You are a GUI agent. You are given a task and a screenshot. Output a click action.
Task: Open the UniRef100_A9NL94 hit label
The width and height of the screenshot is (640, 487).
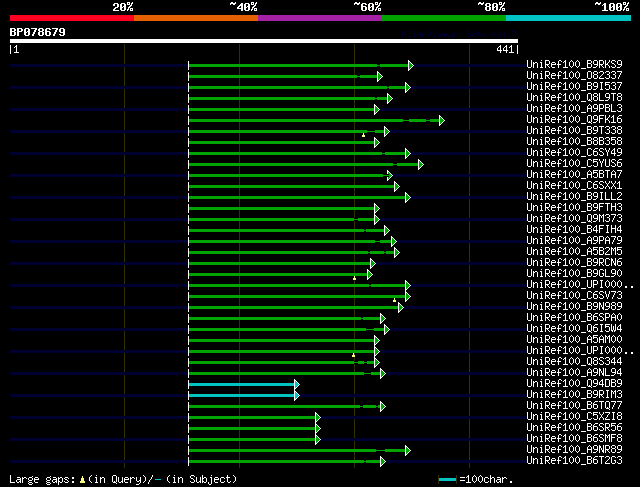574,373
